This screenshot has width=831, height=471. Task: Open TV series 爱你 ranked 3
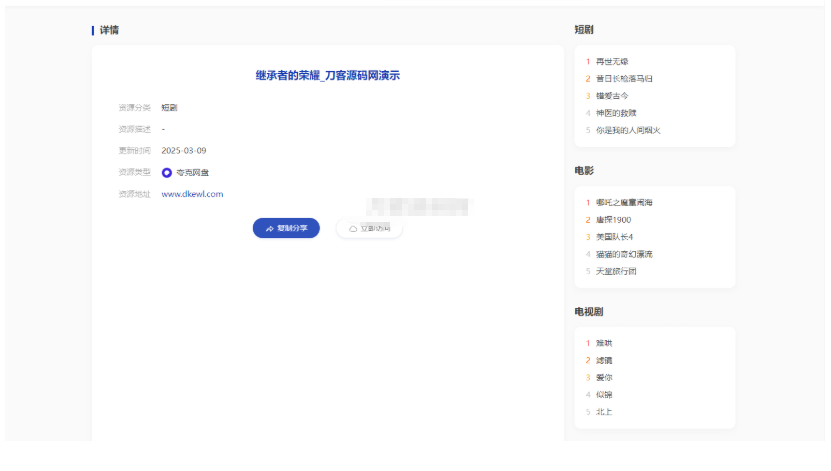click(604, 378)
